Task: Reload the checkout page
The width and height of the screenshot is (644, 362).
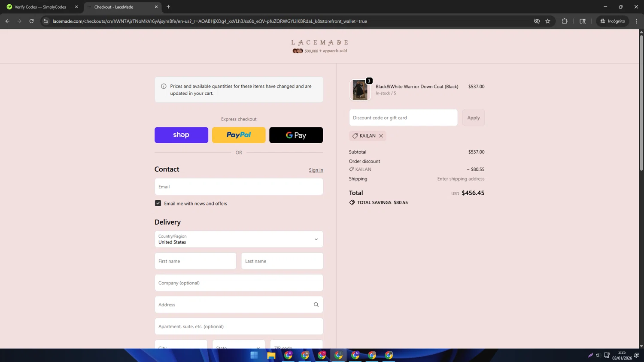Action: tap(31, 21)
